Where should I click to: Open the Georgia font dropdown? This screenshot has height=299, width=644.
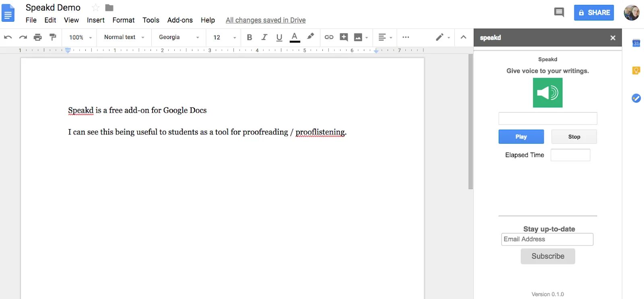click(x=179, y=37)
